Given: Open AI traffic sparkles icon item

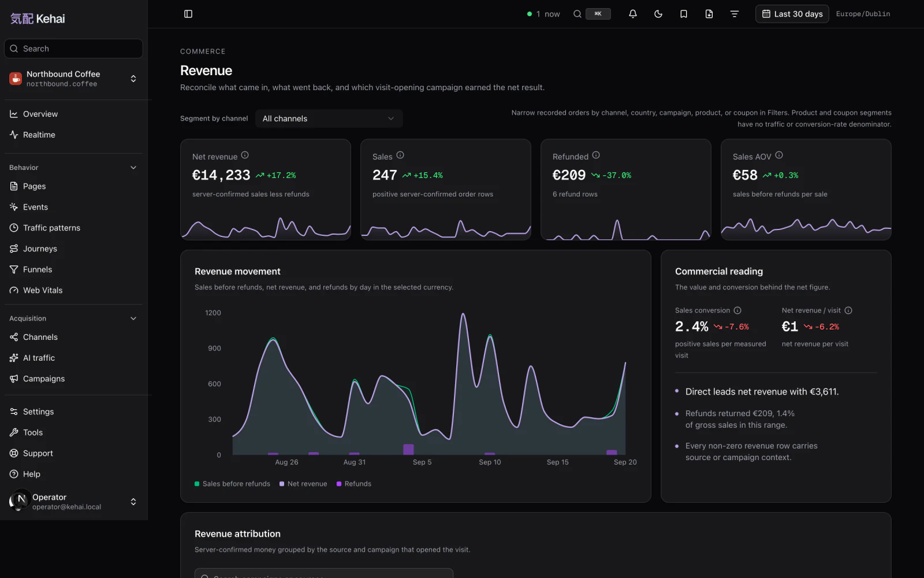Looking at the screenshot, I should (x=14, y=358).
